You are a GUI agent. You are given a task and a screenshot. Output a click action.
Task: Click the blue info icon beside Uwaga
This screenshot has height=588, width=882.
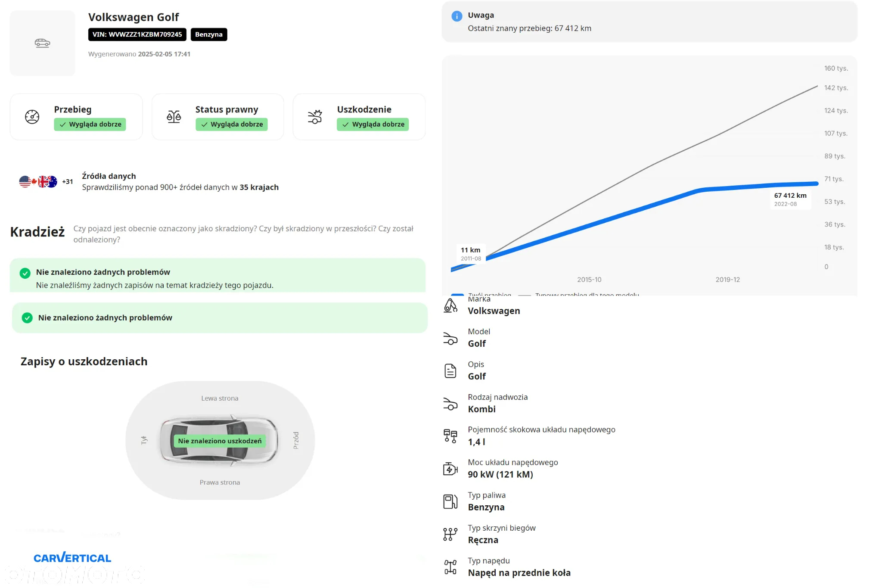click(x=457, y=16)
